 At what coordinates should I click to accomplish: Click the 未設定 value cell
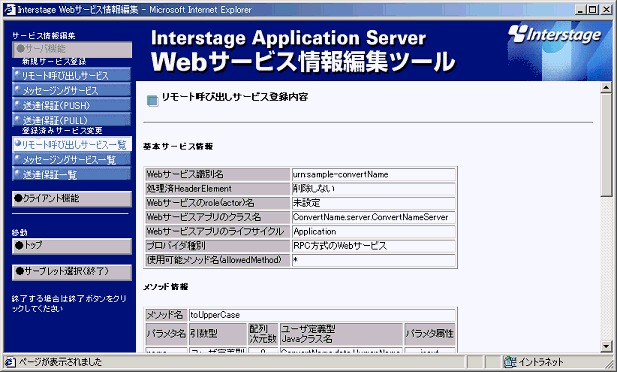[x=373, y=203]
